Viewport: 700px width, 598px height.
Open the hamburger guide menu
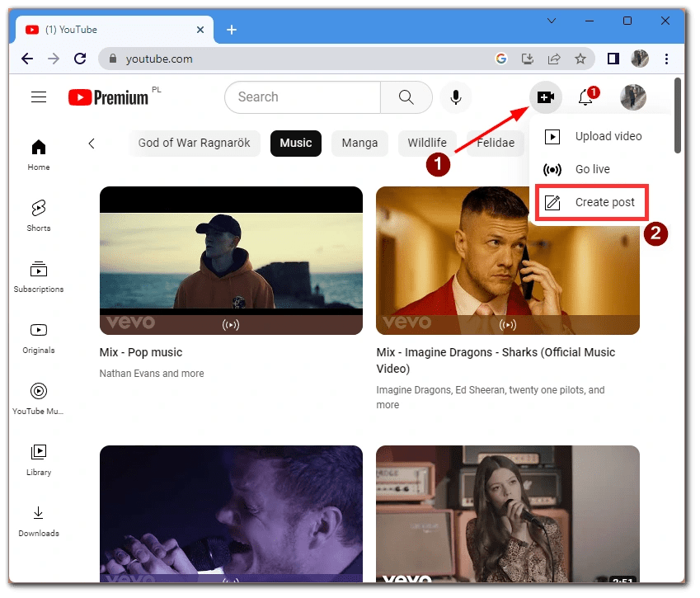pos(39,97)
